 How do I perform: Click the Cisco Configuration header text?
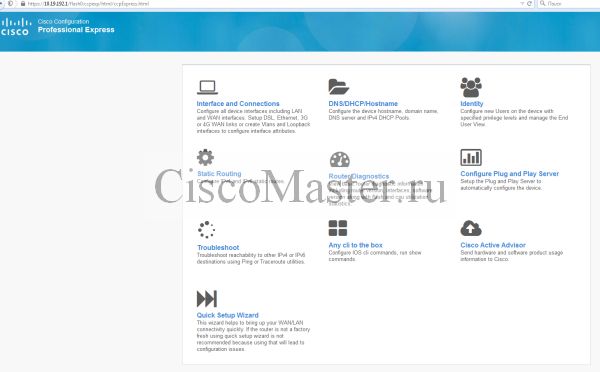click(63, 21)
